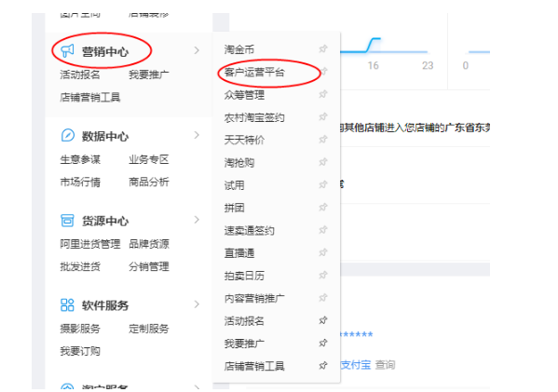Click the 软件服务 grid icon
The height and width of the screenshot is (392, 558).
(67, 304)
